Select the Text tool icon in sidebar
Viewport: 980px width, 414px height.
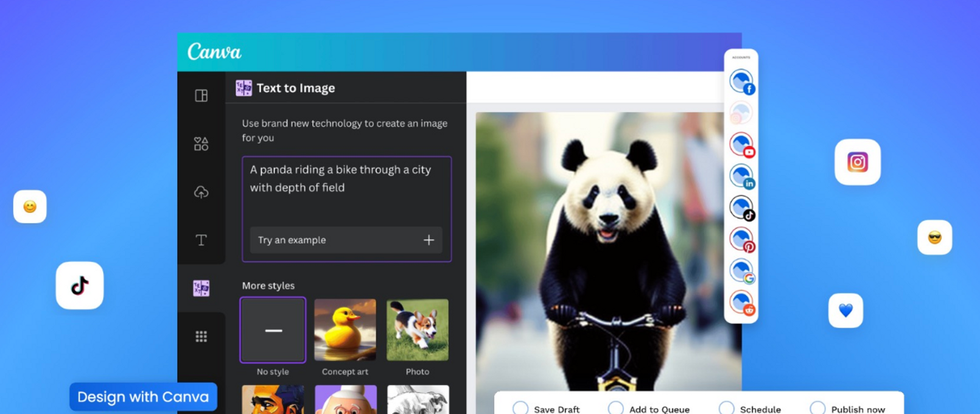(201, 240)
